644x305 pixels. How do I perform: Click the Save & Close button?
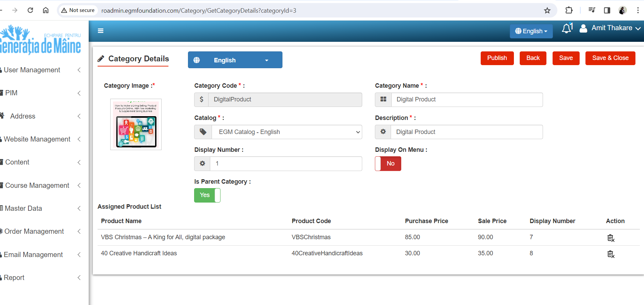610,58
